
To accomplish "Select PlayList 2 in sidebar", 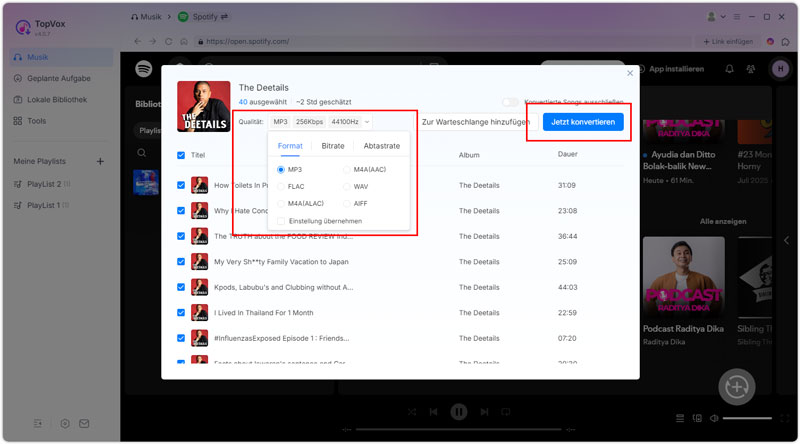I will (x=43, y=184).
